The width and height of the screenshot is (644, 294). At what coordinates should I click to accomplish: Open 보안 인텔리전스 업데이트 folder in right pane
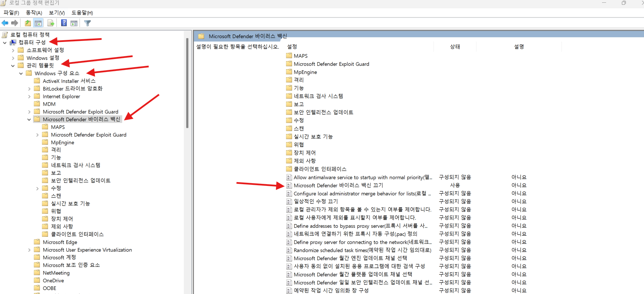[323, 112]
